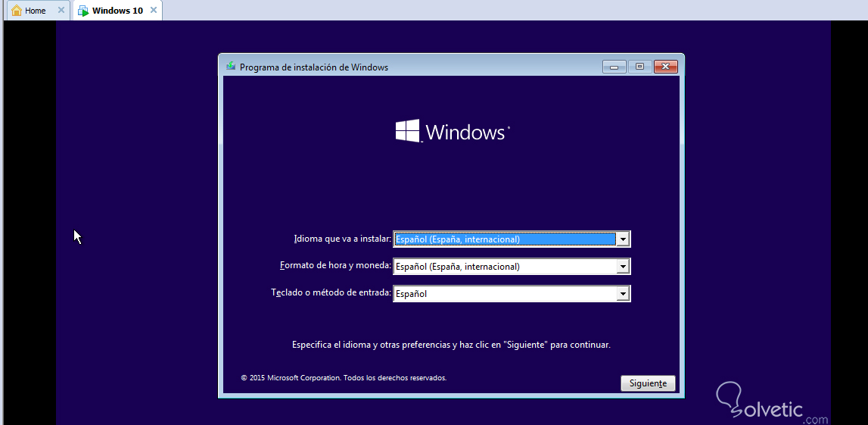Open 'Idioma que va a instalar' dropdown arrow

tap(624, 239)
